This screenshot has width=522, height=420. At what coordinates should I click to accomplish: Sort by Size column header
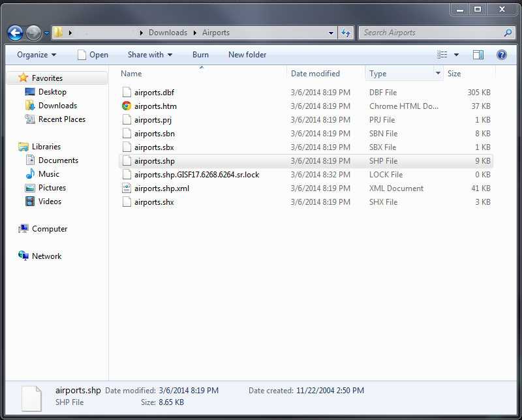[454, 74]
